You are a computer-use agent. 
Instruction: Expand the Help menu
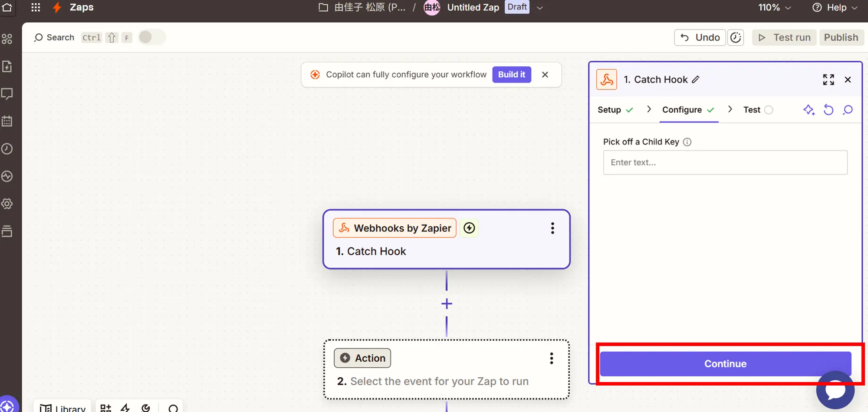835,7
